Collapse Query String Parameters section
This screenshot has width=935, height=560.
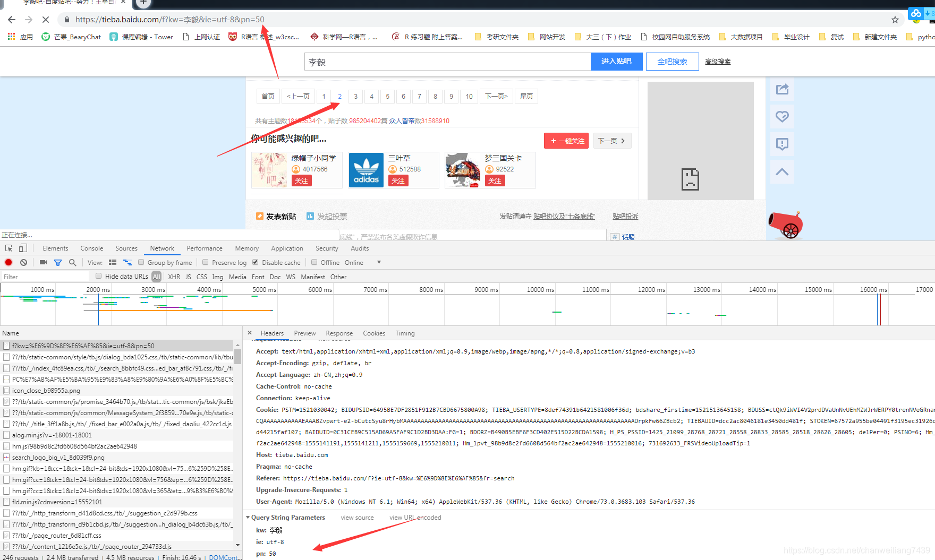[x=248, y=518]
